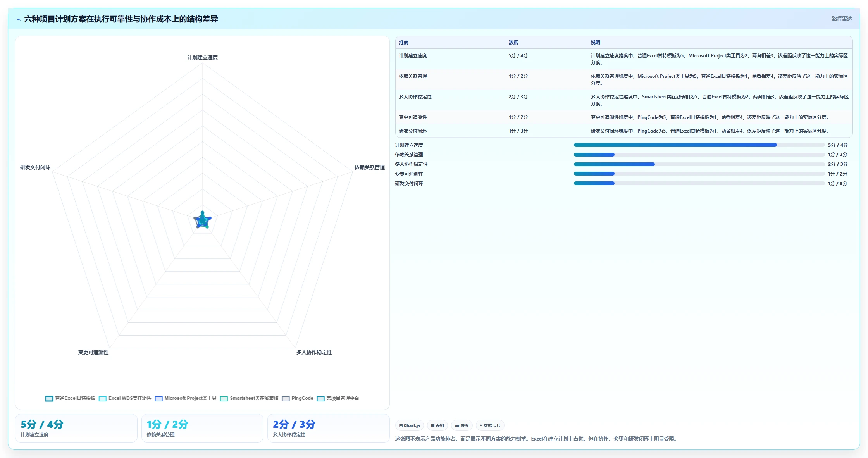
Task: Click the 说明 column header
Action: [595, 43]
